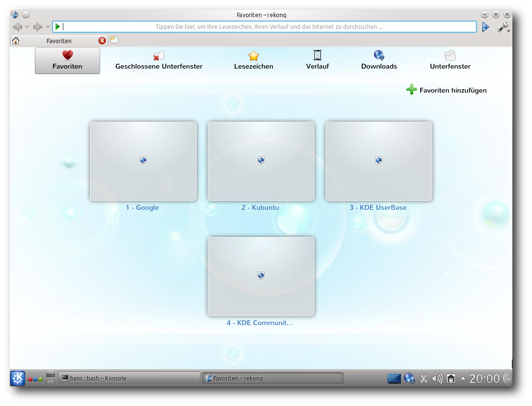Switch to the 'hans : bash – Konsole' task
Image resolution: width=532 pixels, height=406 pixels.
129,378
